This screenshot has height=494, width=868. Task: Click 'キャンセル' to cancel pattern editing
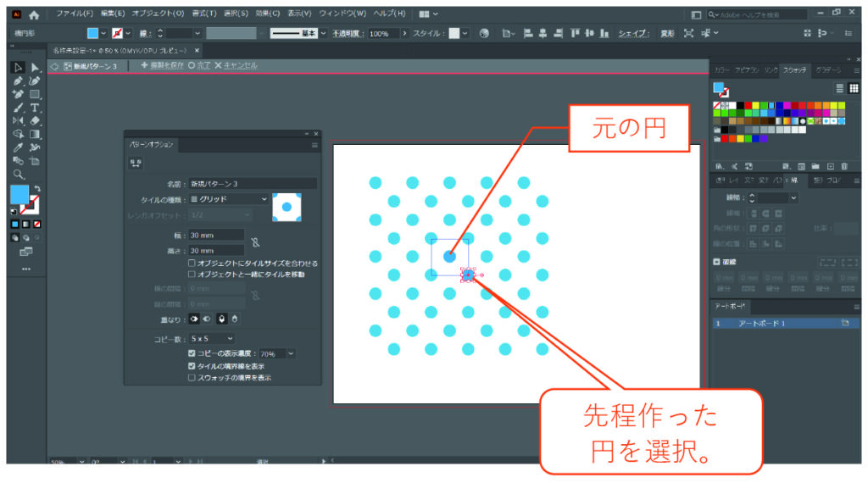(236, 65)
